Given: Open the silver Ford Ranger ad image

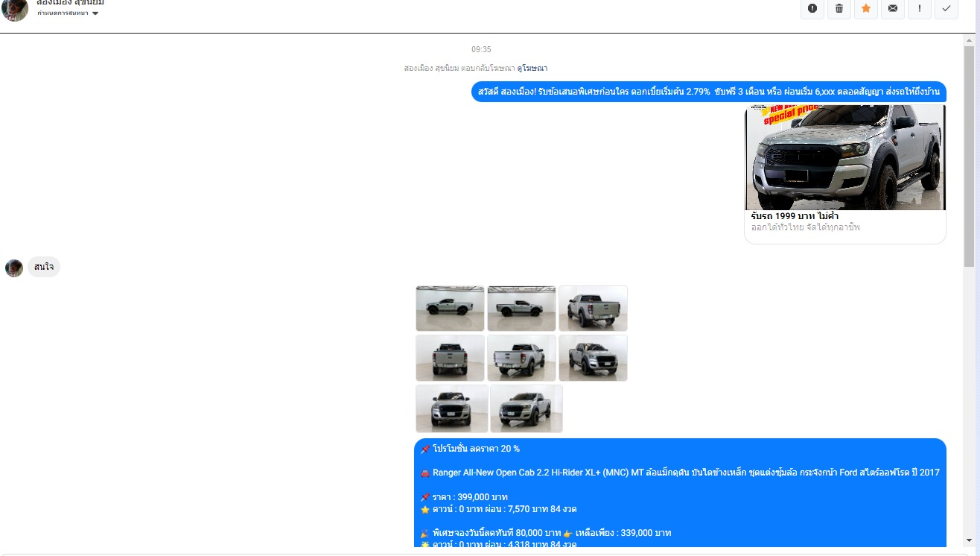Looking at the screenshot, I should click(x=845, y=157).
